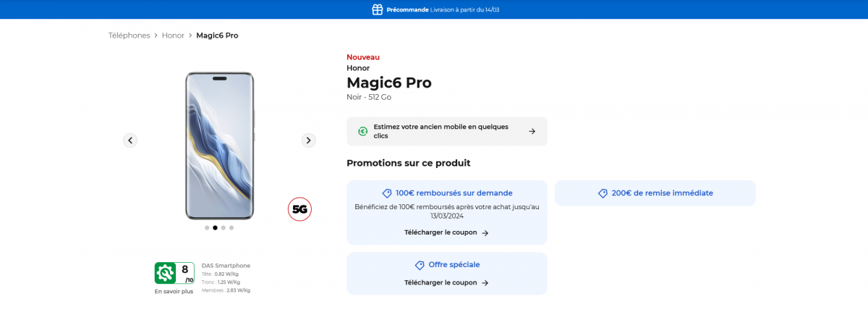
Task: Open the Honor breadcrumb link
Action: [173, 35]
